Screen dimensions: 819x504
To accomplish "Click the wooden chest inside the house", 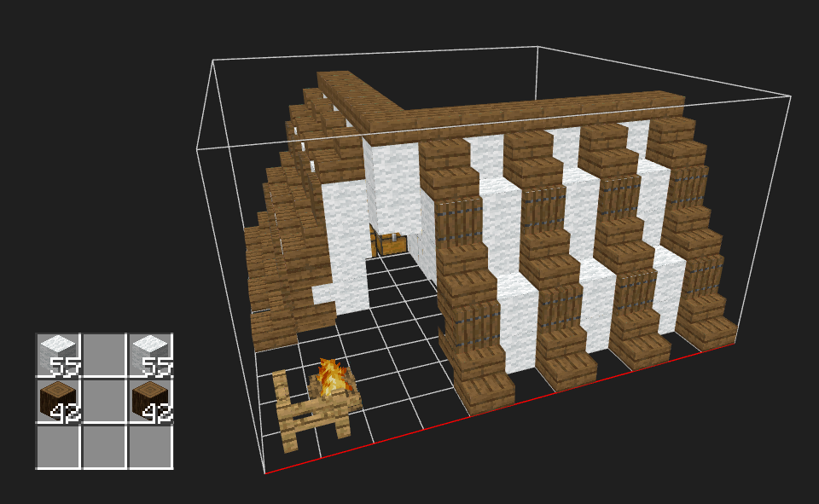I will click(x=391, y=245).
